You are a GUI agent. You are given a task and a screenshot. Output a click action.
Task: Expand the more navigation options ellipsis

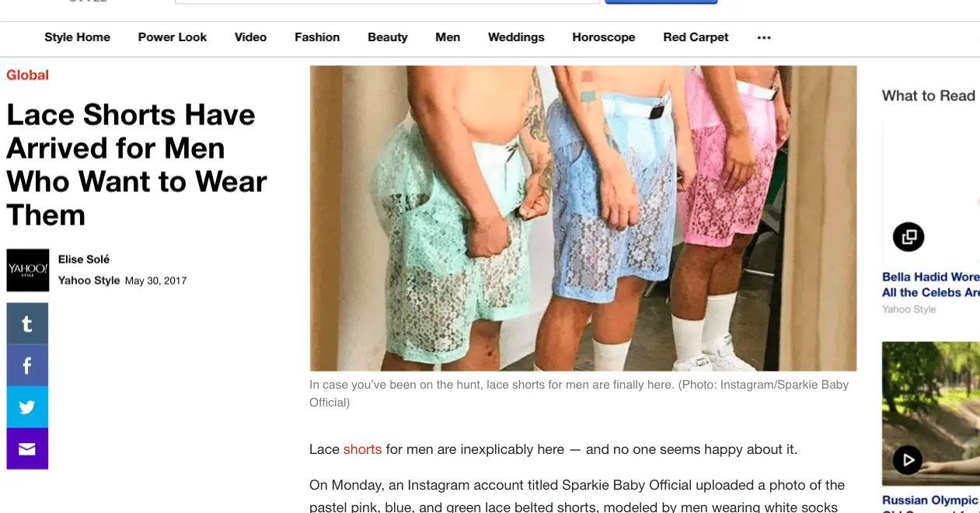764,37
